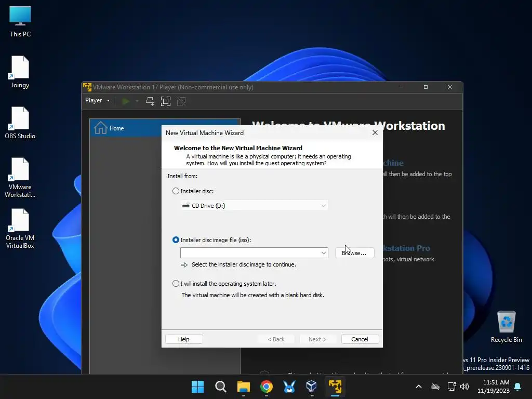
Task: Open the Player menu in VMware toolbar
Action: coord(97,100)
